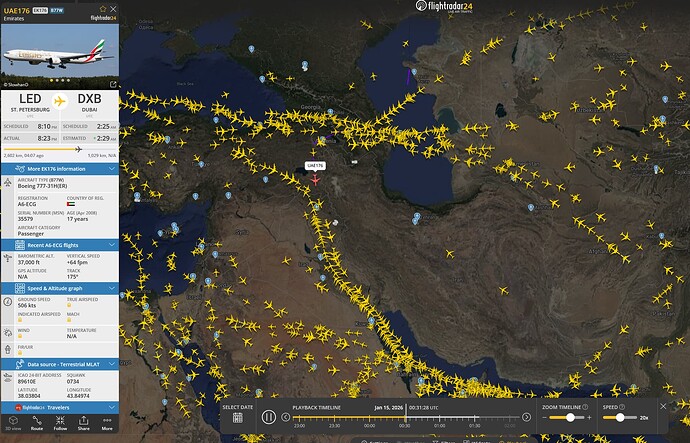Close the playback bar

click(x=662, y=406)
